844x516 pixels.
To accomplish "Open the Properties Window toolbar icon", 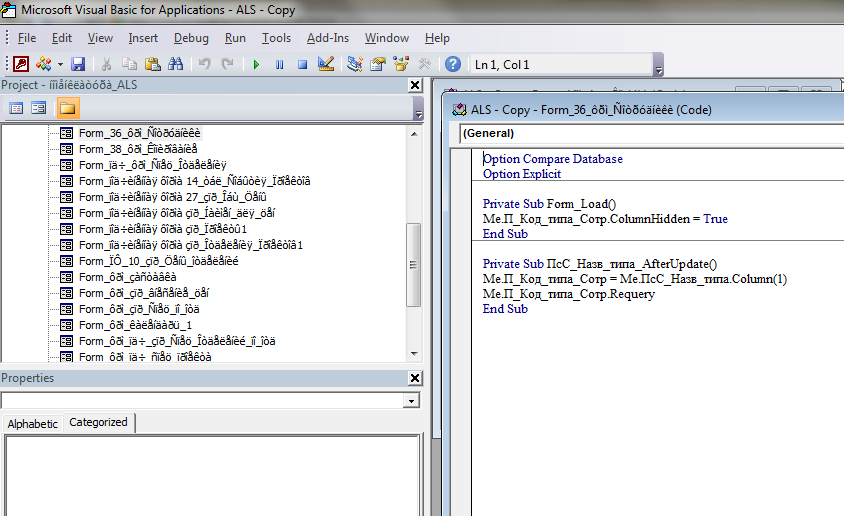I will tap(378, 64).
